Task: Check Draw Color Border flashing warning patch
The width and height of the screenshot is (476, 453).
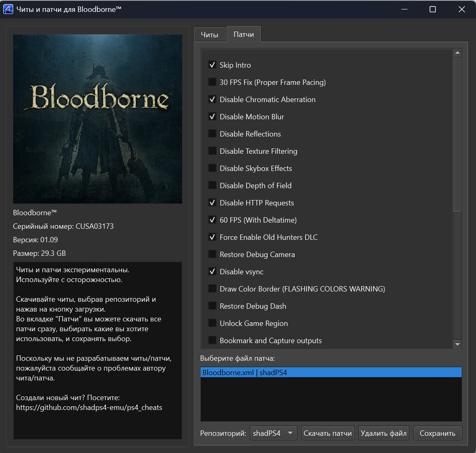Action: pos(212,289)
